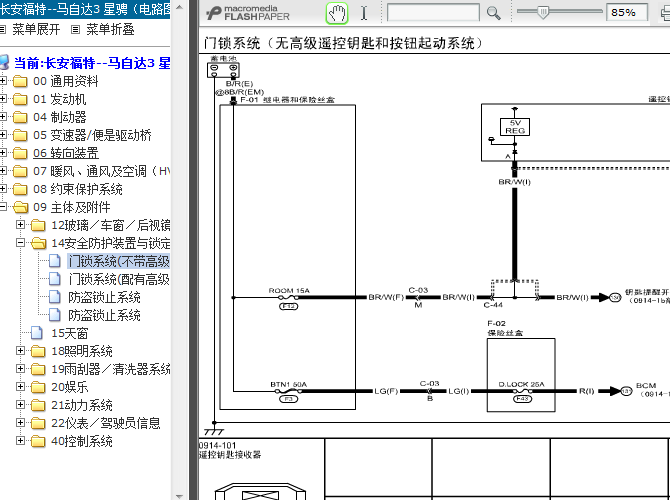Click the search magnifier icon

(494, 13)
